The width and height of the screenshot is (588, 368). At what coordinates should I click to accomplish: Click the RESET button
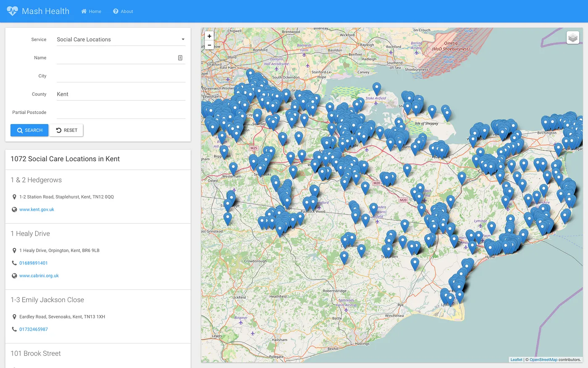click(66, 130)
